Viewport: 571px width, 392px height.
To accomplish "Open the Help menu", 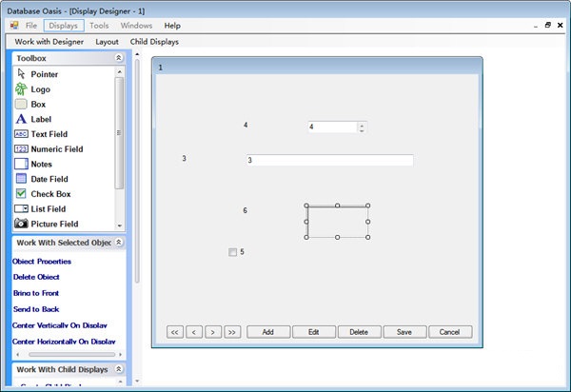I will [172, 26].
